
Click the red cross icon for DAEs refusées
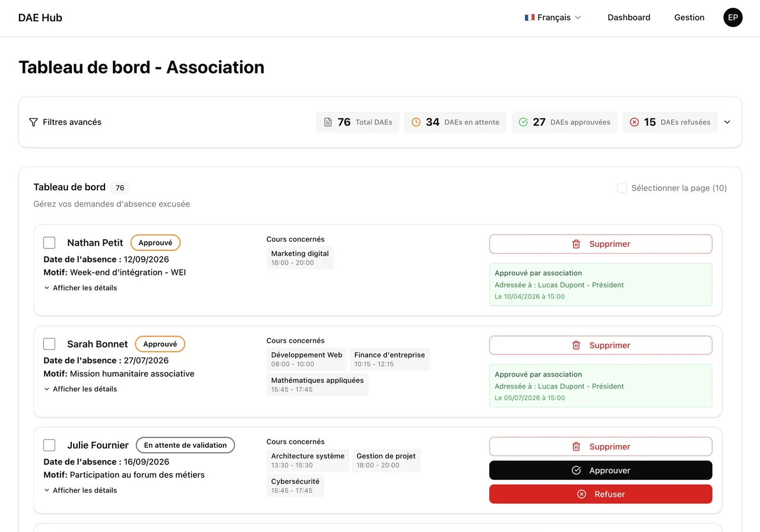pyautogui.click(x=634, y=122)
